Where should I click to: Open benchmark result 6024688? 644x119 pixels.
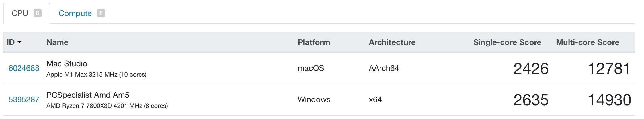tap(24, 68)
